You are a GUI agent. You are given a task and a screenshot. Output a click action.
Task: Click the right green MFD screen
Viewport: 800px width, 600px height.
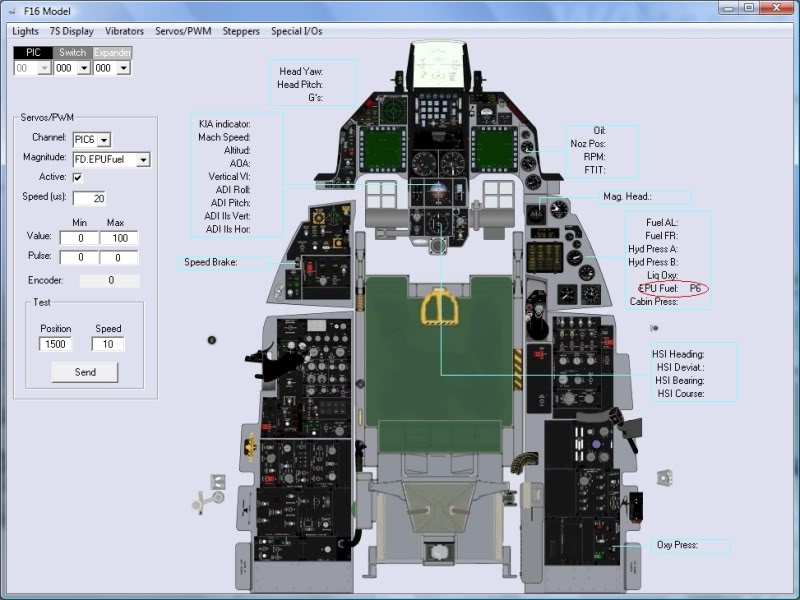tap(494, 149)
